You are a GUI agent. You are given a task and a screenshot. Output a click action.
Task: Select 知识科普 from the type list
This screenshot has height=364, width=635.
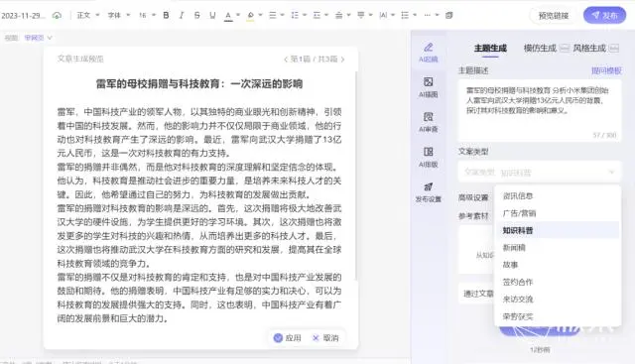558,230
